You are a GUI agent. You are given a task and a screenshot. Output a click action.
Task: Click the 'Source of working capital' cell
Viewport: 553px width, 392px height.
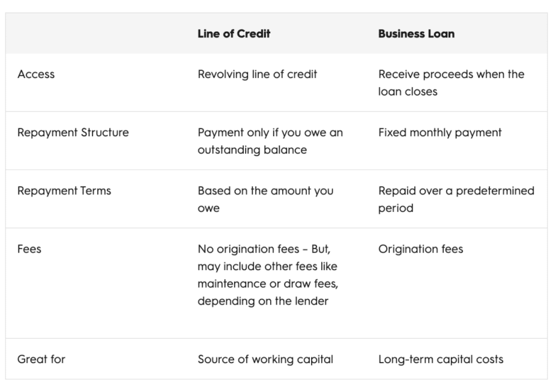pyautogui.click(x=265, y=359)
